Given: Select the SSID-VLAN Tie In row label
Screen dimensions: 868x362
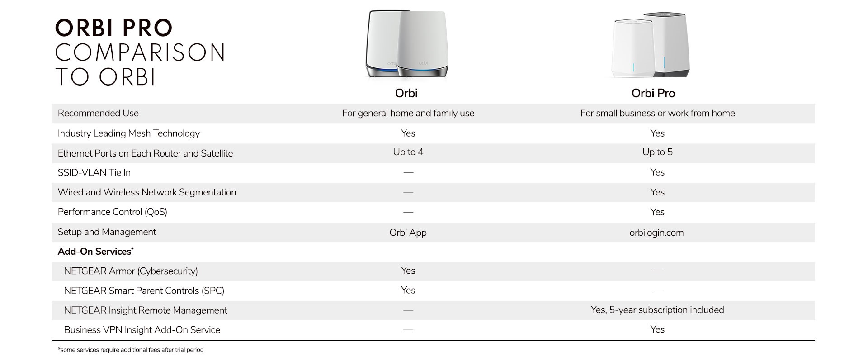Looking at the screenshot, I should (x=94, y=172).
